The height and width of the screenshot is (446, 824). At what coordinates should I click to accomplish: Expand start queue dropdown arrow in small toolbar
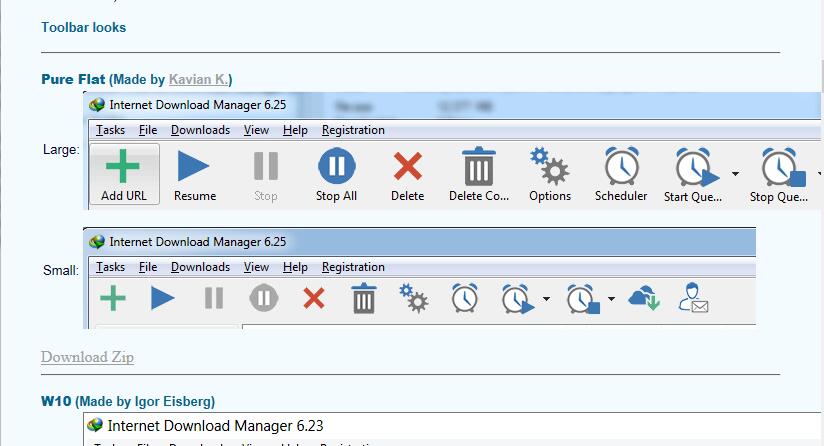547,299
